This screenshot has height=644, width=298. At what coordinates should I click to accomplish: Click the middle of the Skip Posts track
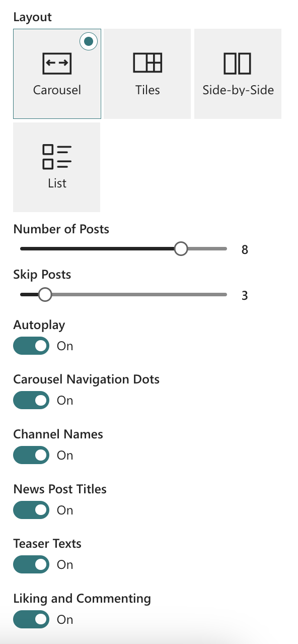124,295
